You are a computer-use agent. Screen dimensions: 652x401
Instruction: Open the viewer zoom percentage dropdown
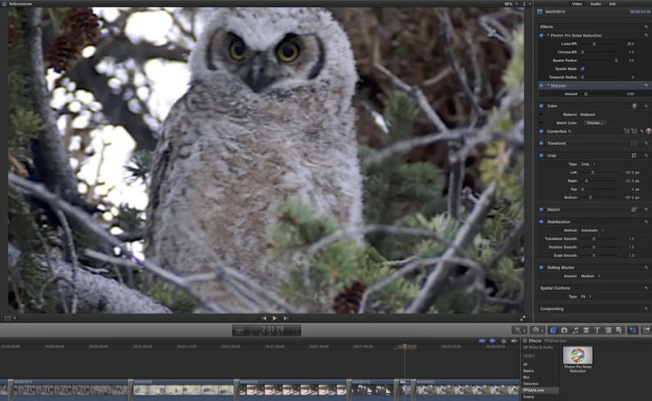tap(511, 4)
